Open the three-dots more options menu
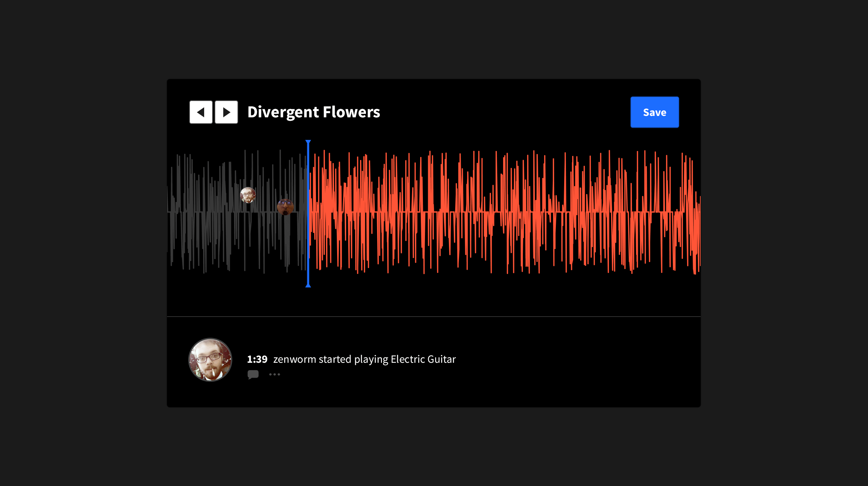 [274, 374]
